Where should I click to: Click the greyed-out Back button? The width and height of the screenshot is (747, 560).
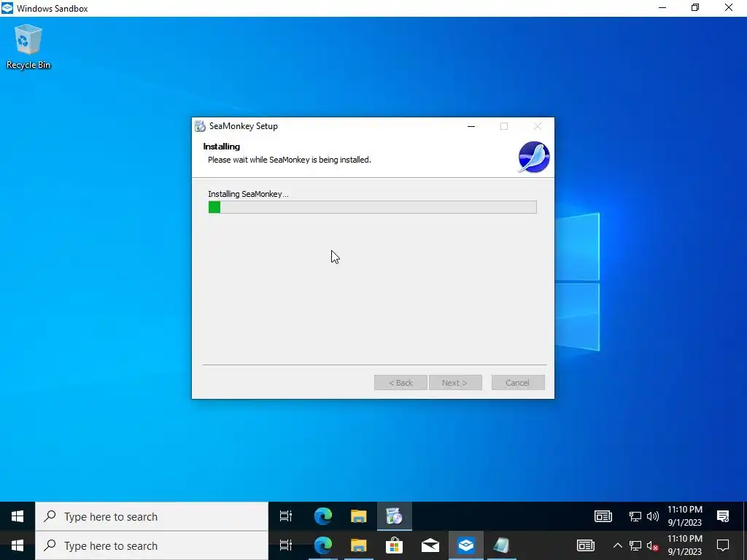pos(400,383)
